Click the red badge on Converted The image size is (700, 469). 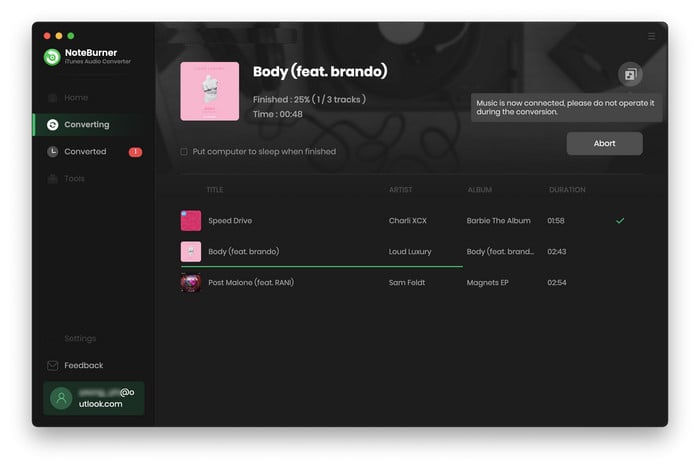click(x=135, y=152)
